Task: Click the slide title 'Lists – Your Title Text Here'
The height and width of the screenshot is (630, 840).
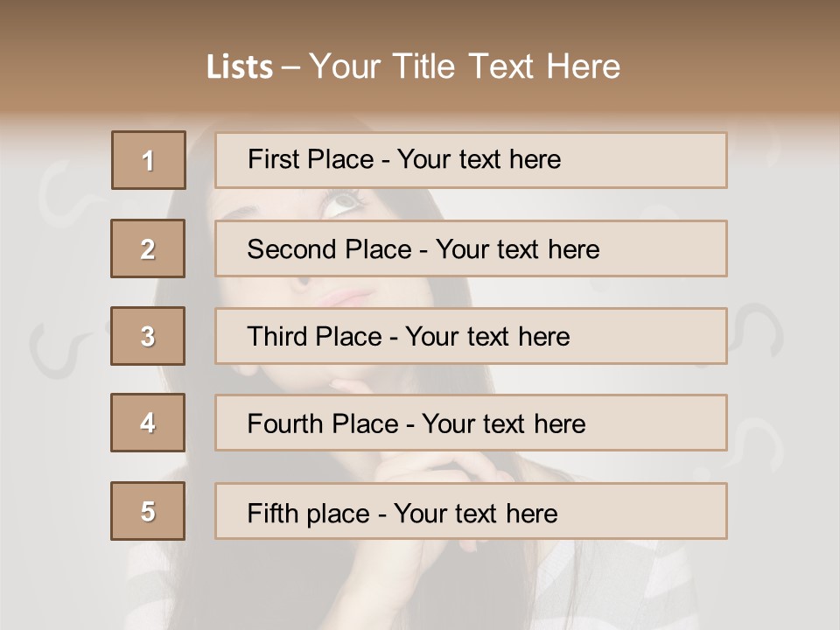Action: point(413,66)
